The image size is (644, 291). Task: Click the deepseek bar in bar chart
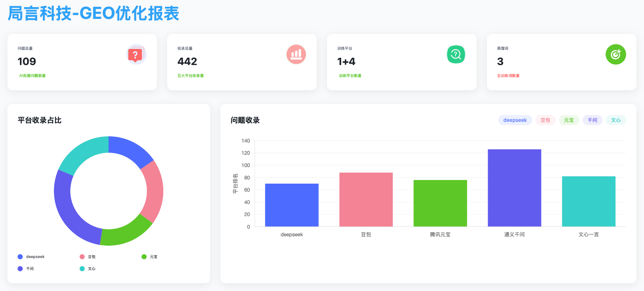tap(292, 205)
